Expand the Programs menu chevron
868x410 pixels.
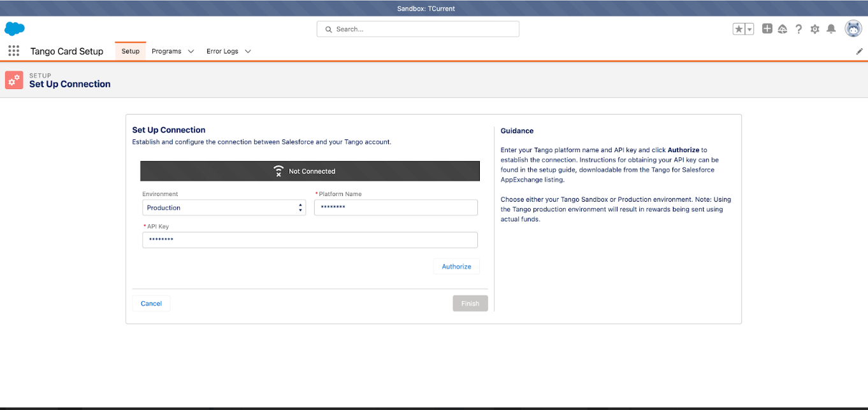[190, 51]
